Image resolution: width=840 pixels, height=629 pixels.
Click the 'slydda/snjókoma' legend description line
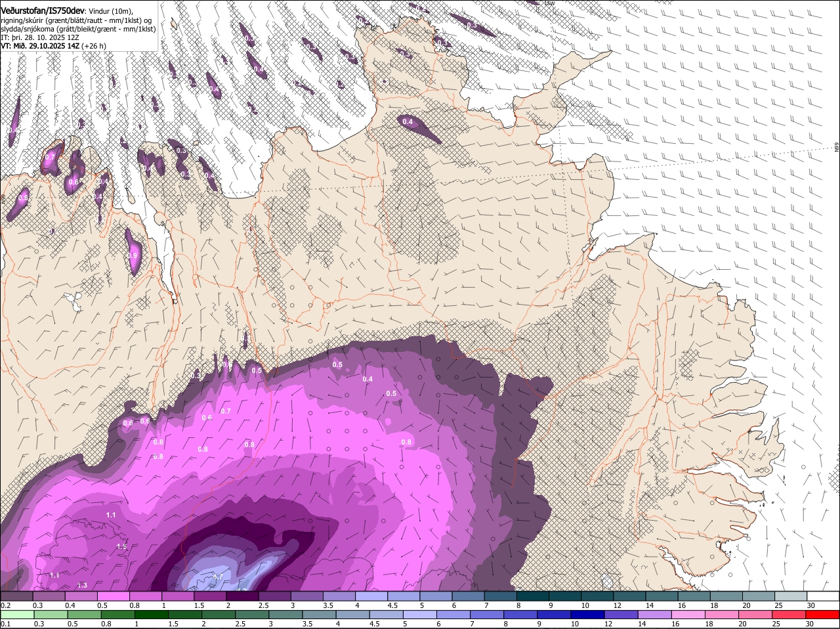78,29
